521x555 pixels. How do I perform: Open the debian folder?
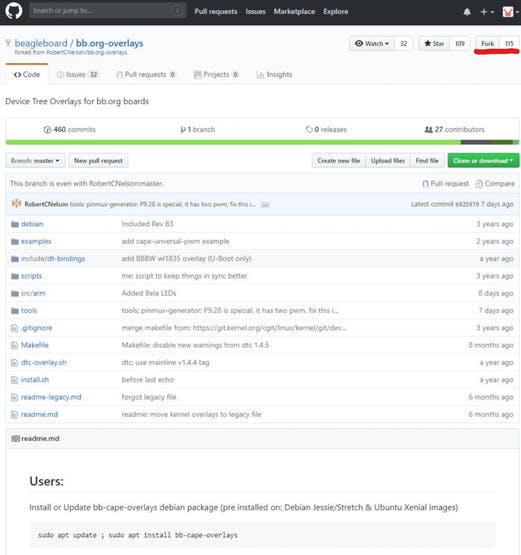pos(32,224)
